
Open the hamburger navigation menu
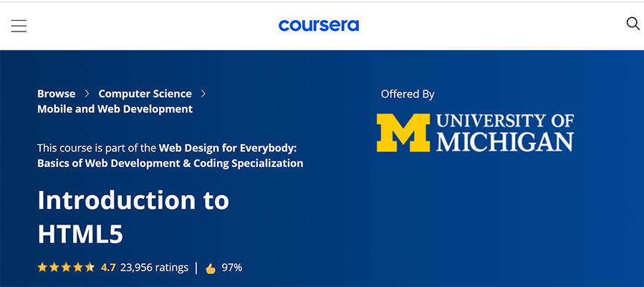coord(19,26)
